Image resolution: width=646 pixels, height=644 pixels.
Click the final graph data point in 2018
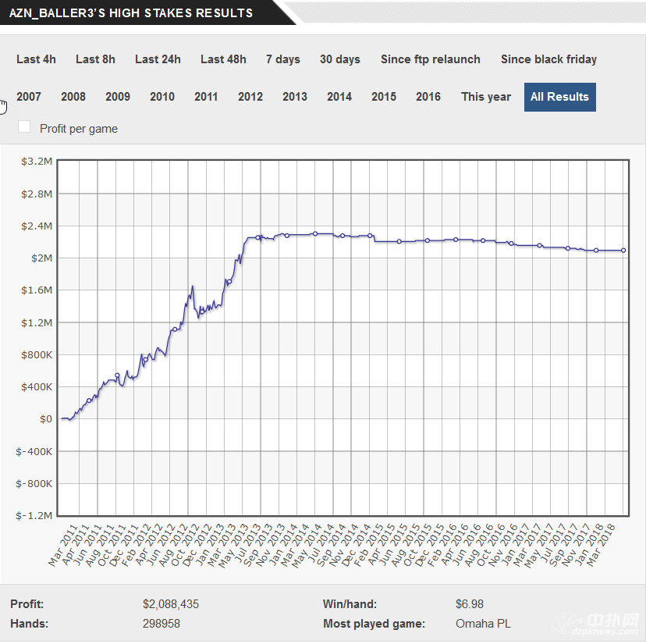(x=623, y=251)
